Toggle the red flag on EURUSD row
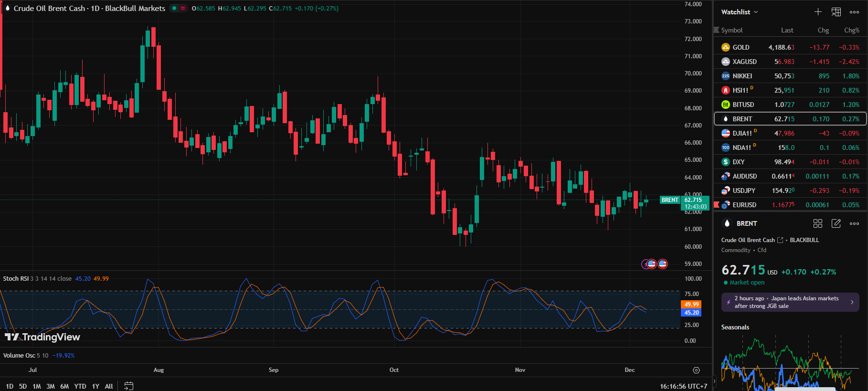The height and width of the screenshot is (391, 868). [x=716, y=205]
